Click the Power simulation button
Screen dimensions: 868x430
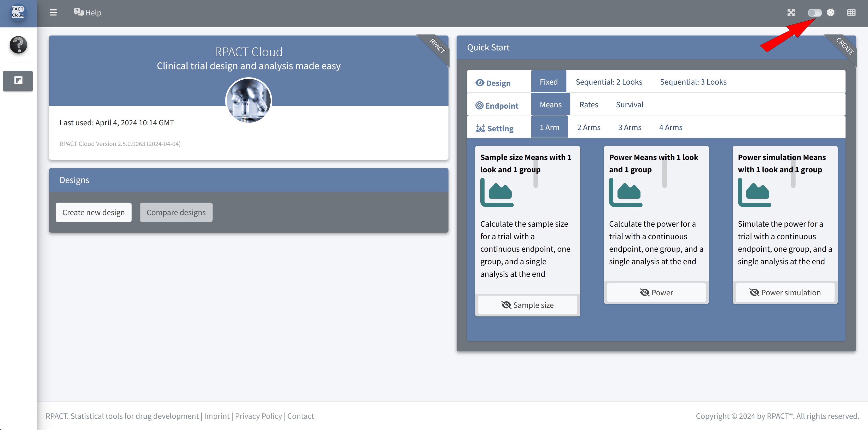tap(785, 293)
